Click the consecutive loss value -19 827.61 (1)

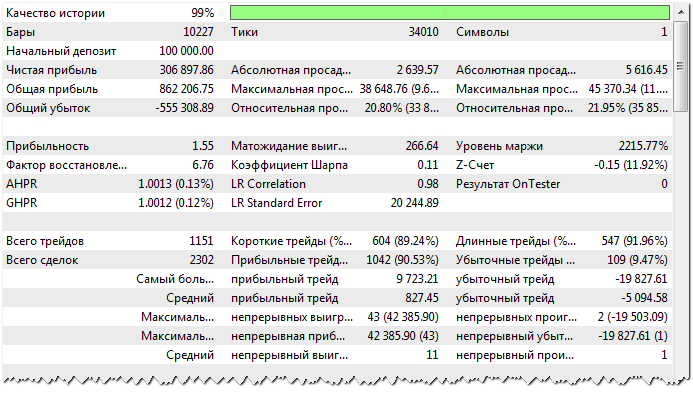pyautogui.click(x=633, y=336)
